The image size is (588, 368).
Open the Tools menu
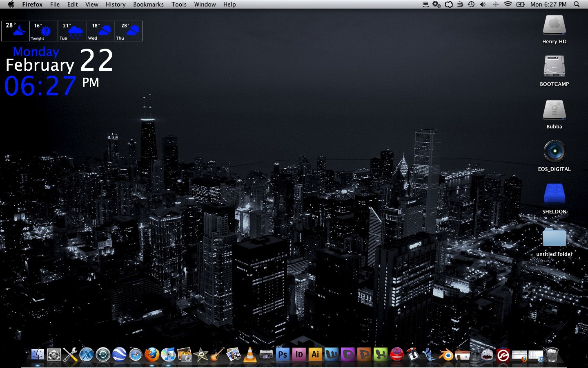click(179, 4)
